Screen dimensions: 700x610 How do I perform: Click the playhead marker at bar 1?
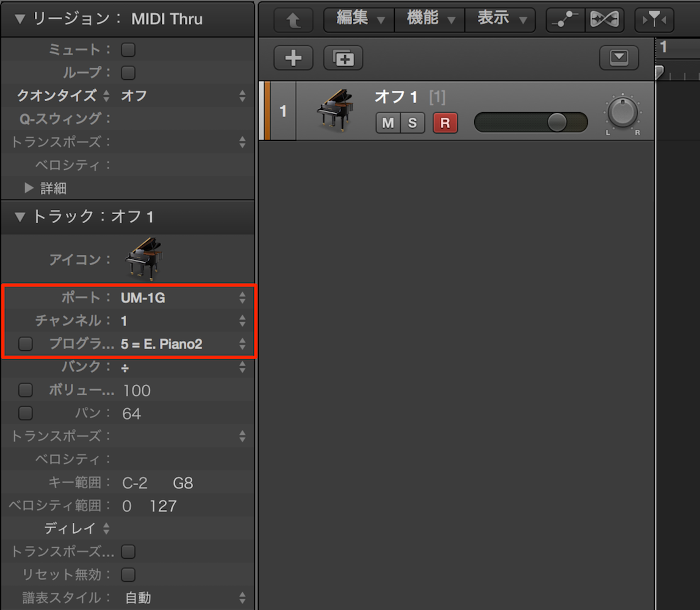659,72
